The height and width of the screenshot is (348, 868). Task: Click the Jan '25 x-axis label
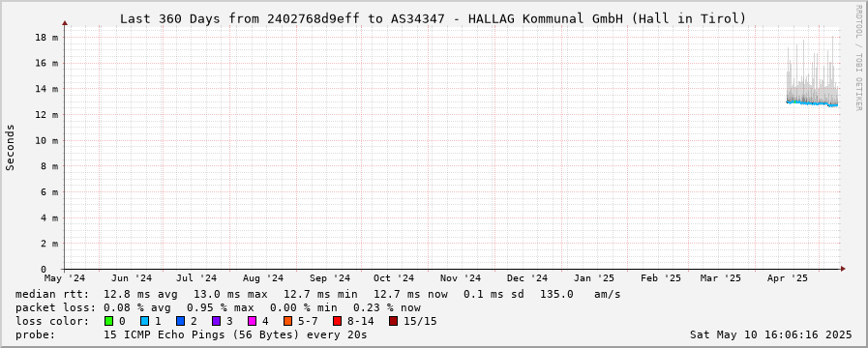tap(594, 277)
